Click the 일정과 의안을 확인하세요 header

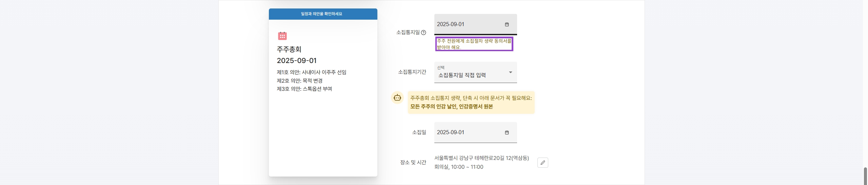click(x=323, y=14)
